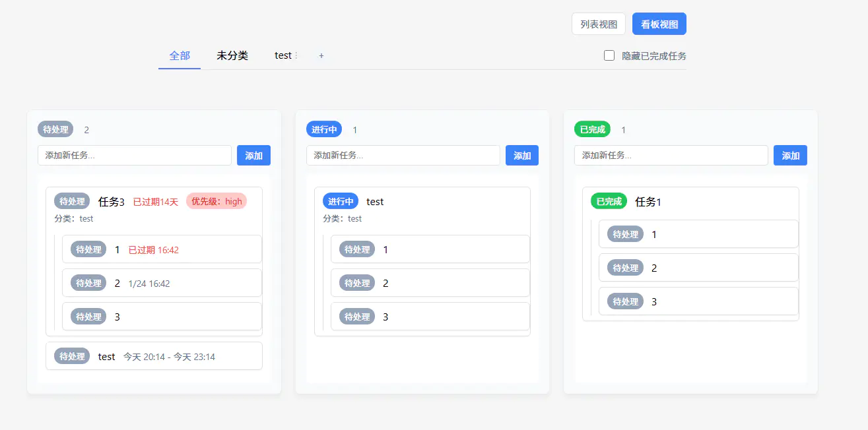Open test card in 待处理 column
Screen dimensions: 868x430
coord(154,356)
